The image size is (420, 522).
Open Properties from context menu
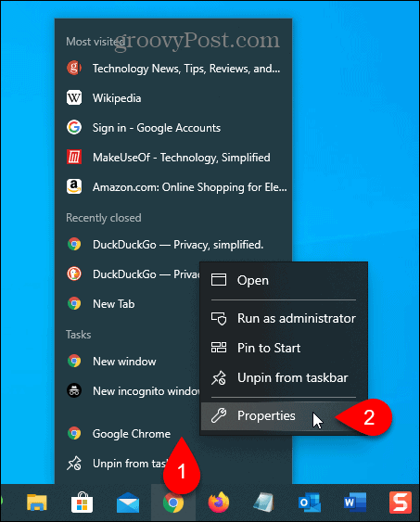(284, 415)
